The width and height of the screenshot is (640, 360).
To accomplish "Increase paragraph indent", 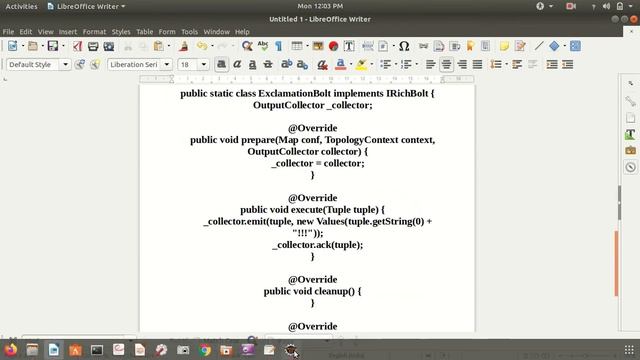I will coord(552,64).
